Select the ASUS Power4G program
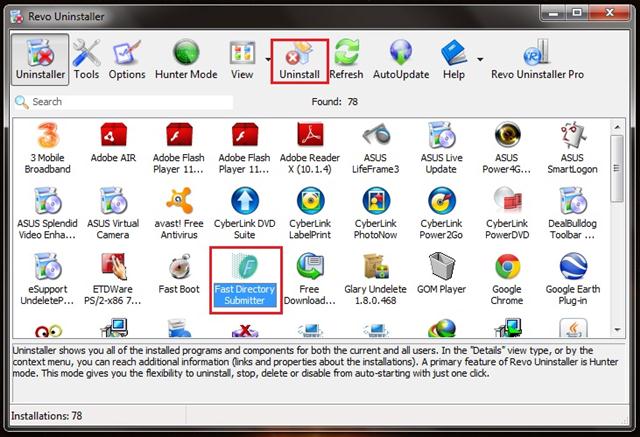The width and height of the screenshot is (640, 437). 507,149
